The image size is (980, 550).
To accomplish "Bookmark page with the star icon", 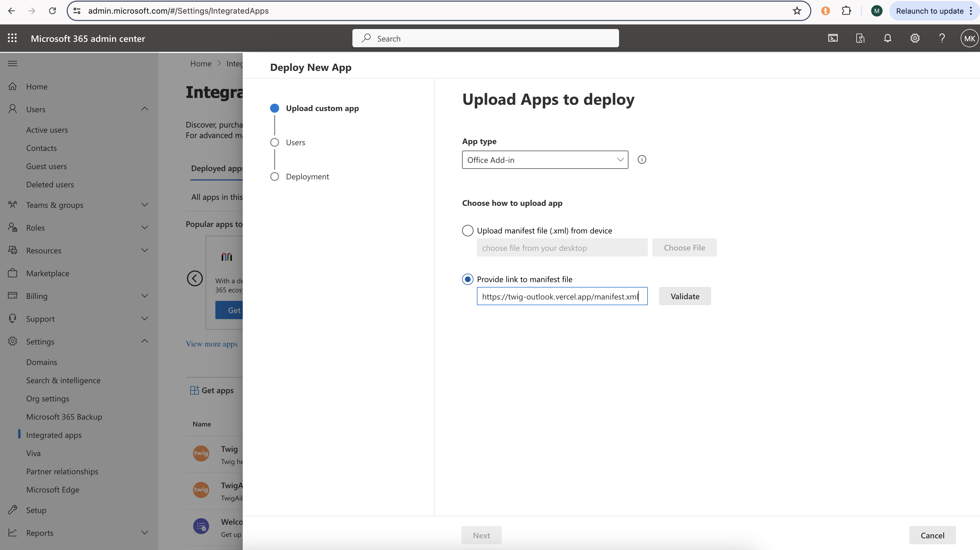I will (x=797, y=11).
